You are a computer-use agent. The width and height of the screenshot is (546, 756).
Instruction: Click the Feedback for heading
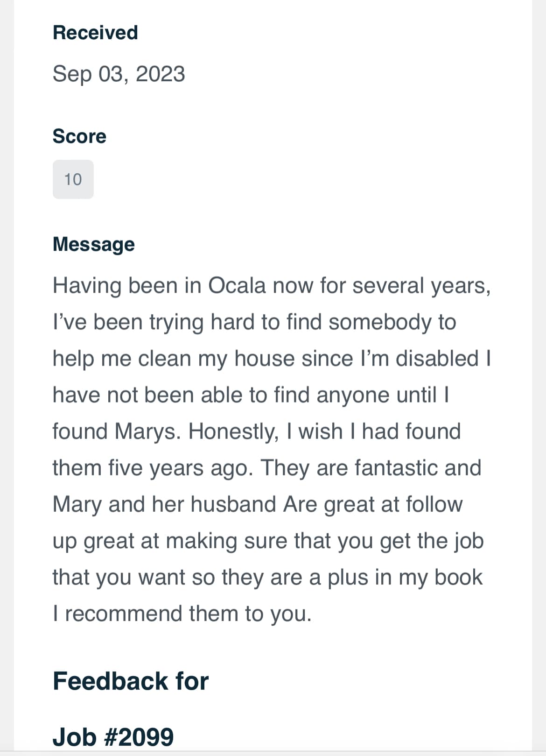pos(131,681)
